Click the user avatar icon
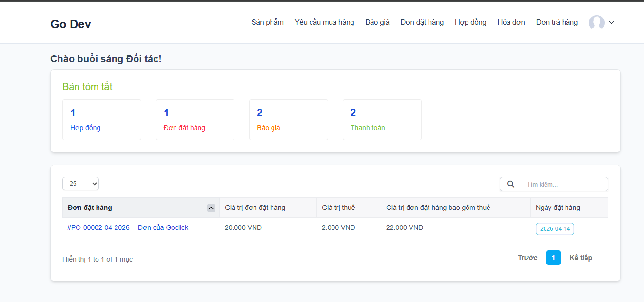The height and width of the screenshot is (302, 644). 596,22
